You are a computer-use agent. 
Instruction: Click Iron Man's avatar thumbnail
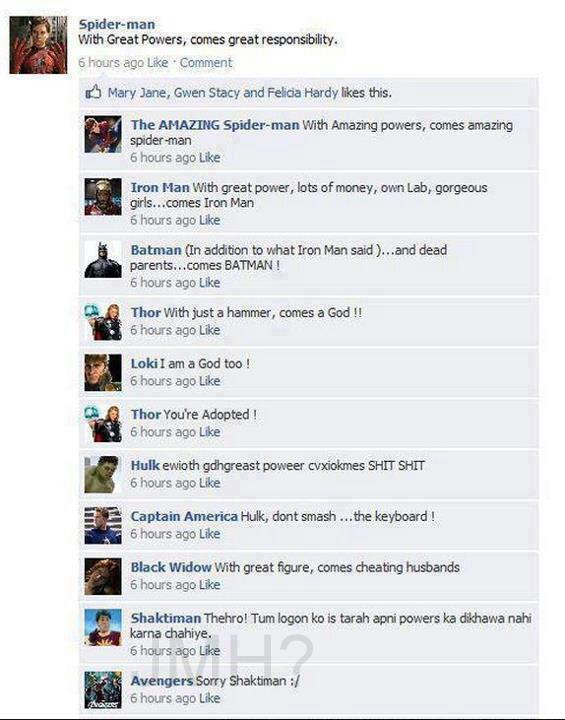tap(103, 197)
